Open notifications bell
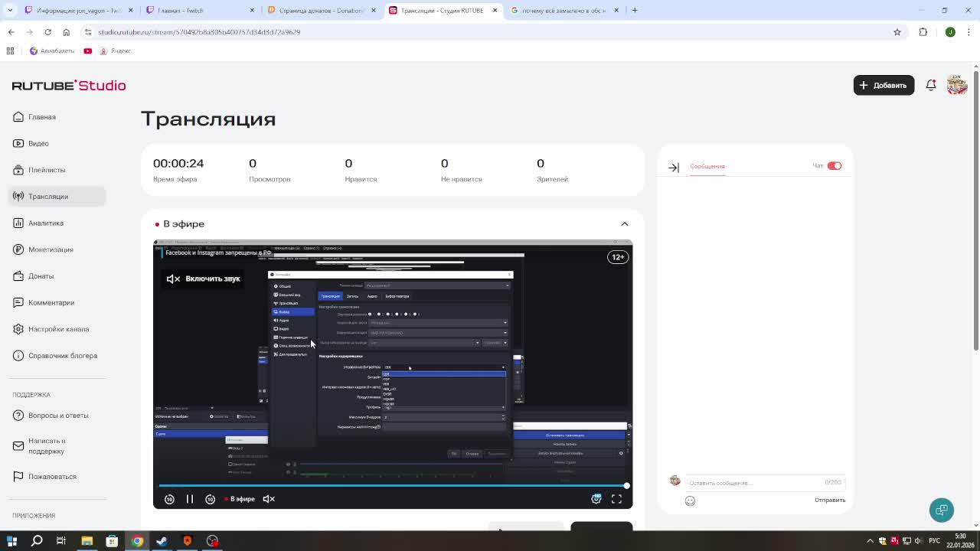Image resolution: width=980 pixels, height=551 pixels. tap(931, 85)
